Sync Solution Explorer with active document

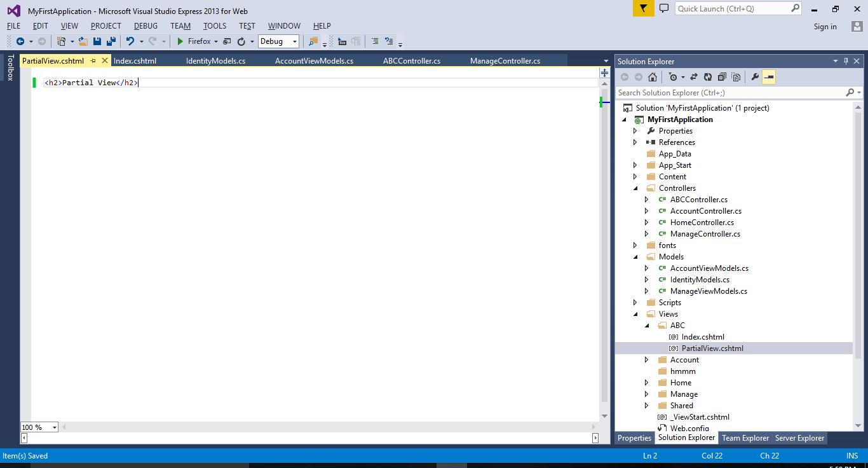pyautogui.click(x=695, y=77)
